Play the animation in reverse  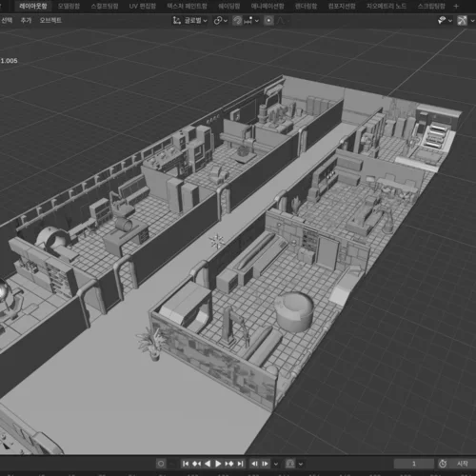[208, 464]
